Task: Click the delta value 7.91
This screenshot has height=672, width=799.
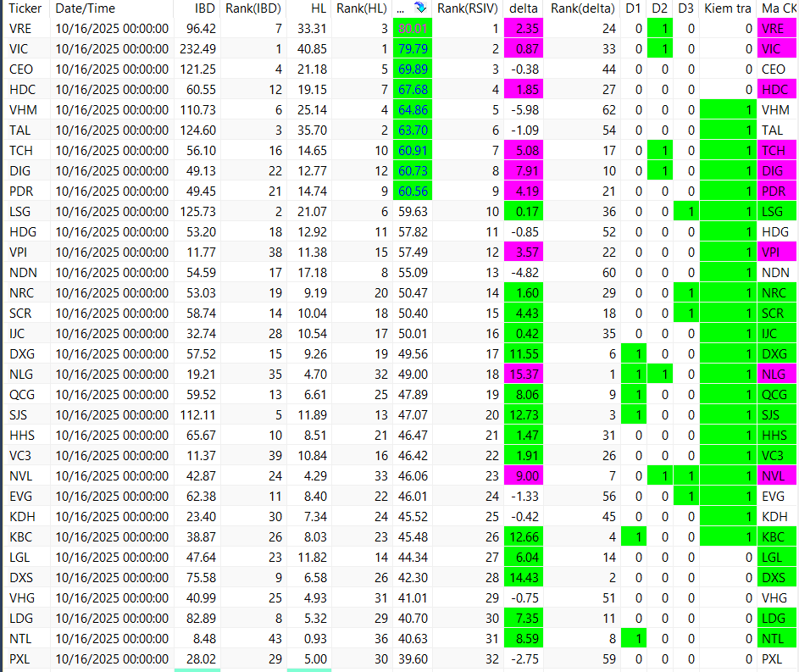Action: pos(524,171)
